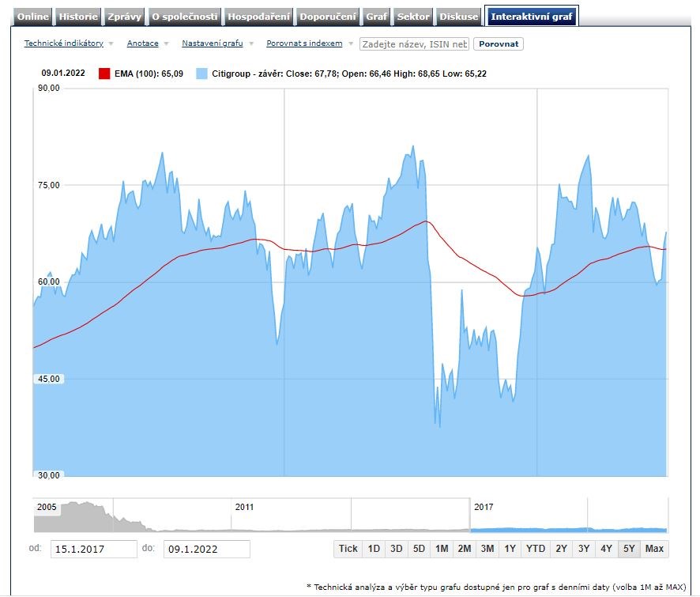Click the compare name or ISIN input field

tap(414, 44)
